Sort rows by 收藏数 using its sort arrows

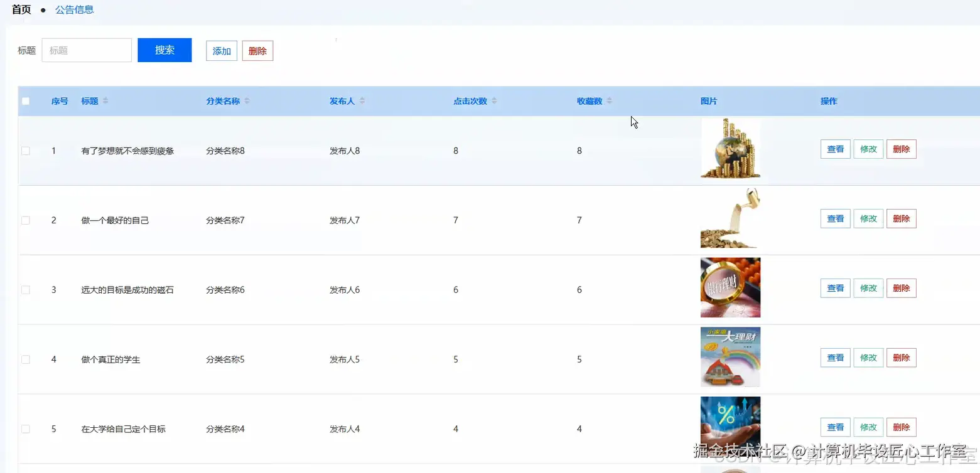pos(609,100)
